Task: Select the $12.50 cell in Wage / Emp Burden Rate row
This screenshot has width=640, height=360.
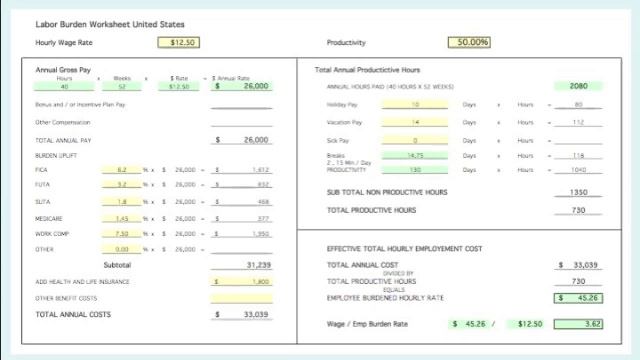Action: point(526,324)
